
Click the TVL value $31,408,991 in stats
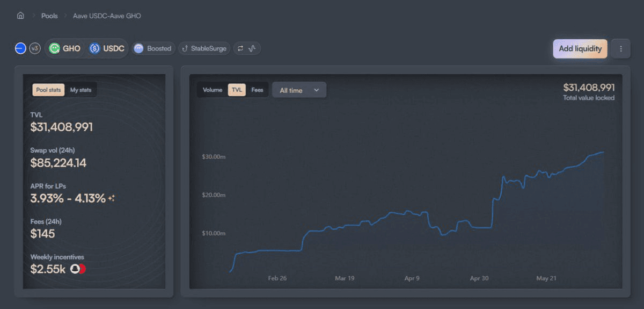(x=62, y=127)
